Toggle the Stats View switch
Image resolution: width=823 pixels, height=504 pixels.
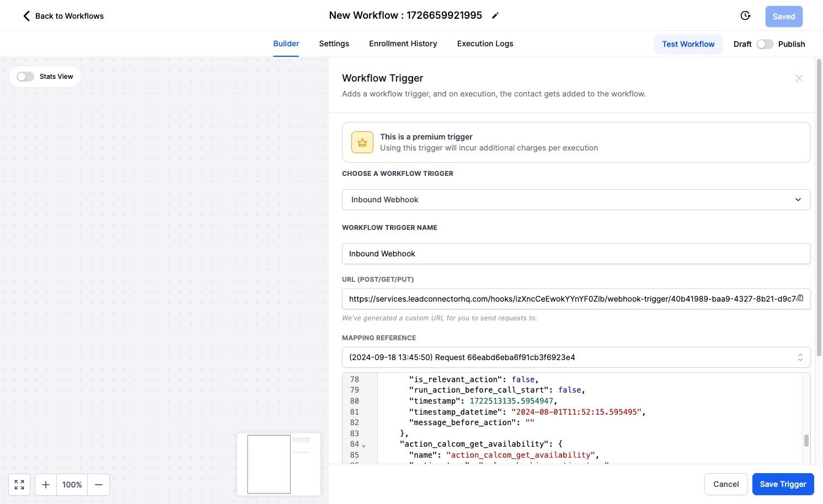25,77
